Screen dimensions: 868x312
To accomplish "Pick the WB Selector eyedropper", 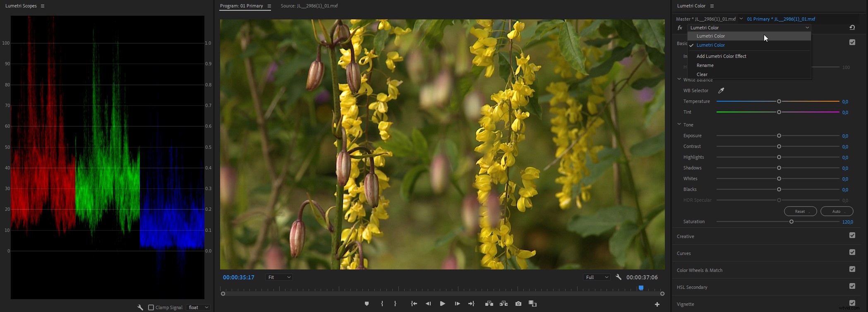I will point(721,91).
